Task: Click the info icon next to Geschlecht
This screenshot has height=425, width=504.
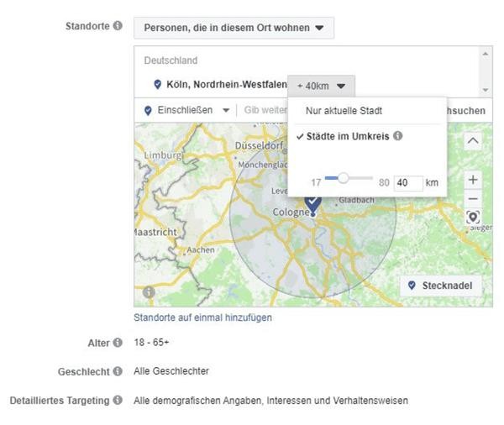Action: [118, 371]
